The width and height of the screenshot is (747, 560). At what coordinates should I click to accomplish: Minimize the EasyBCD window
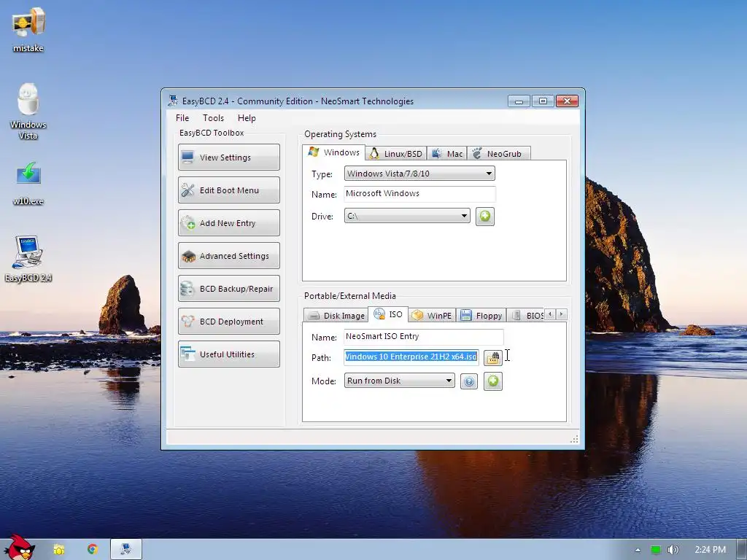(519, 101)
